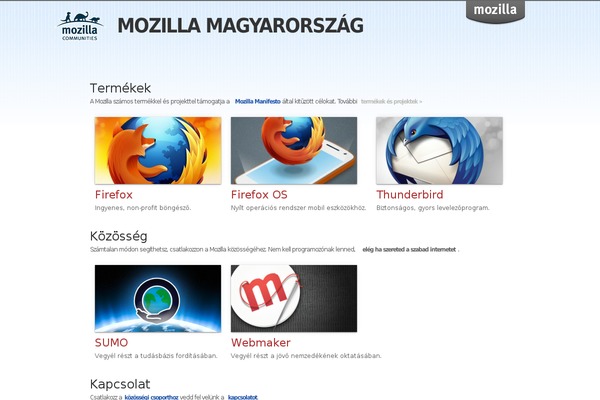The image size is (600, 400).
Task: Open the 'kapcsolatot' link
Action: (243, 397)
